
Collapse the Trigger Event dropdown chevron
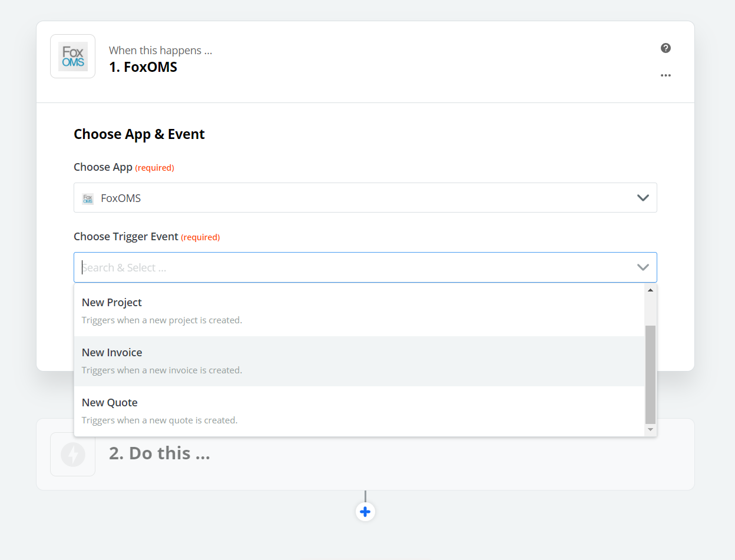pyautogui.click(x=643, y=267)
